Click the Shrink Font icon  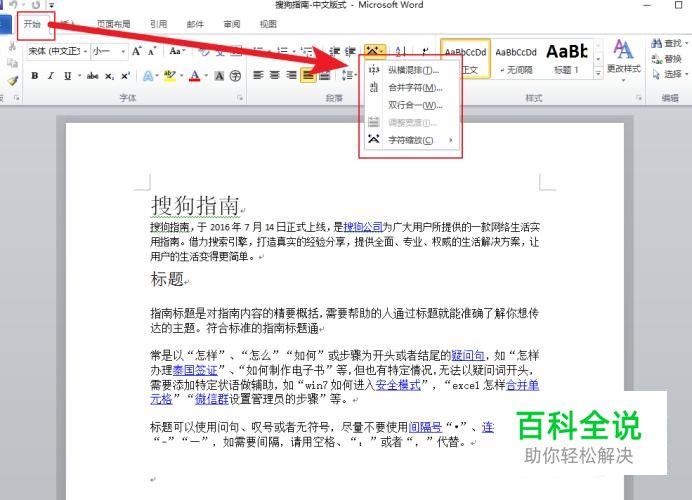click(x=152, y=51)
